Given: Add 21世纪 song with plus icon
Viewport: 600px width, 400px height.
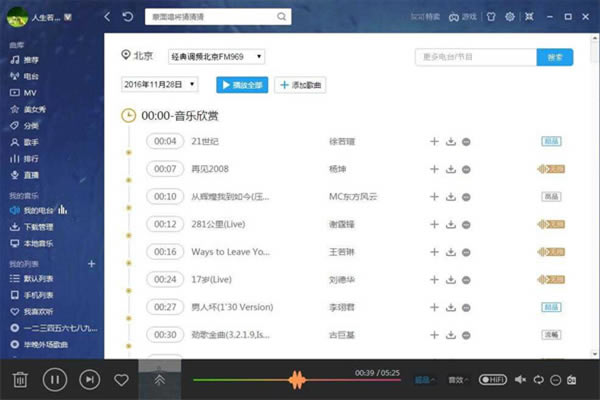Looking at the screenshot, I should pos(434,141).
